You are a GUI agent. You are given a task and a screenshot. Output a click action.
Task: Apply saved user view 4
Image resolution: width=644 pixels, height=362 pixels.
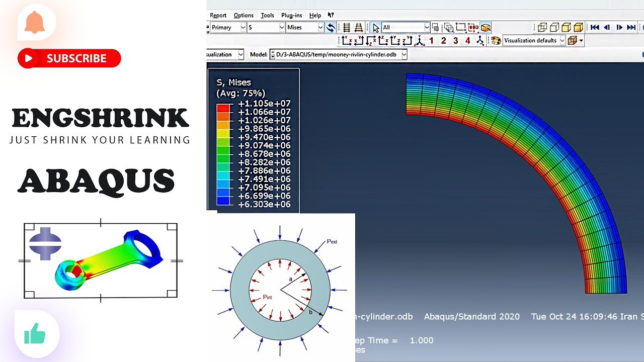[467, 40]
